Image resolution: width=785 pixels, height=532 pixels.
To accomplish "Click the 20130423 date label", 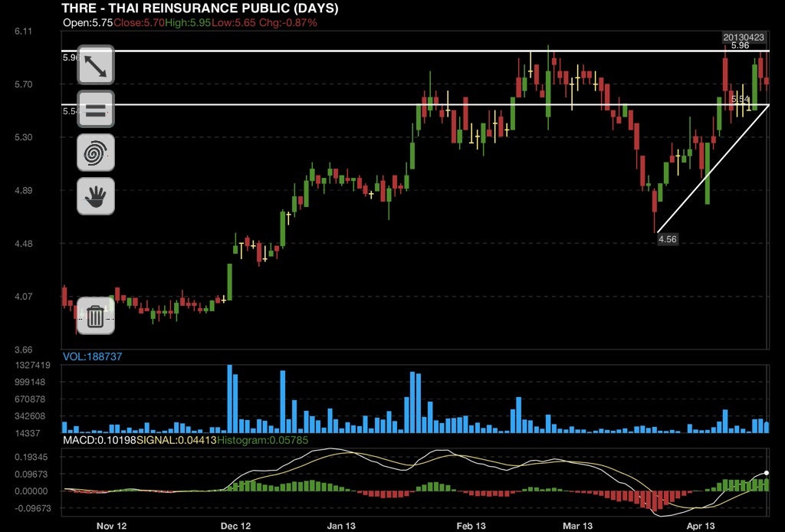I will [744, 37].
